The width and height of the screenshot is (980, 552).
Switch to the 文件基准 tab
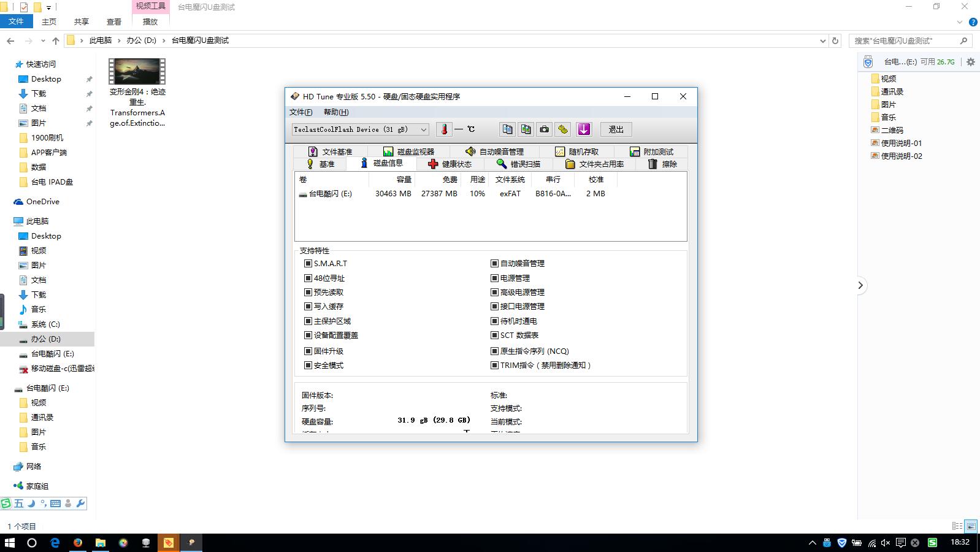coord(330,151)
